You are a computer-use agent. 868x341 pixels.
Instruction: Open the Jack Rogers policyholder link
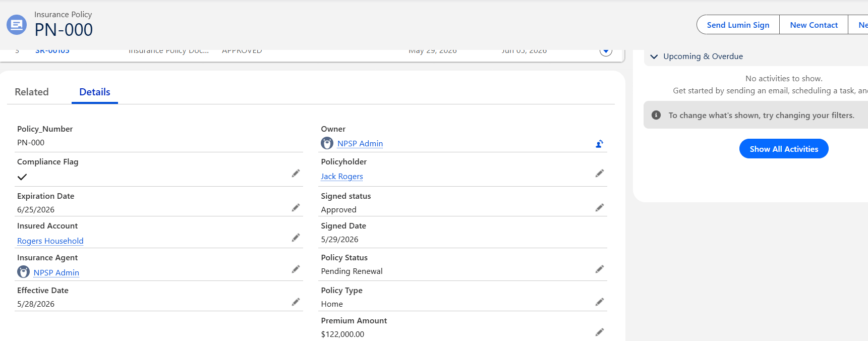coord(342,177)
